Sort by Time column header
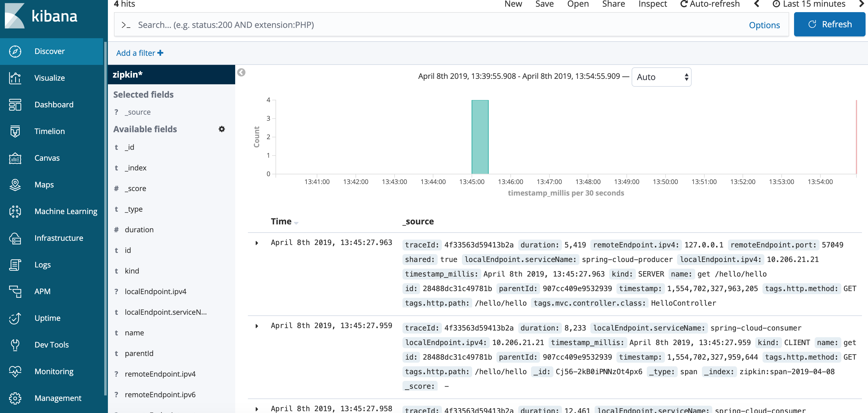 (x=284, y=221)
